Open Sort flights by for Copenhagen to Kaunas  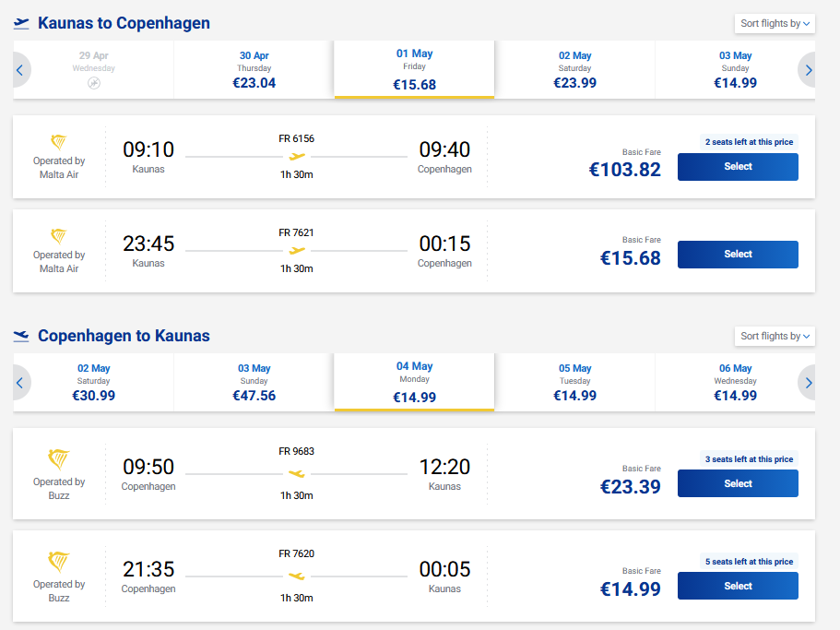coord(775,336)
